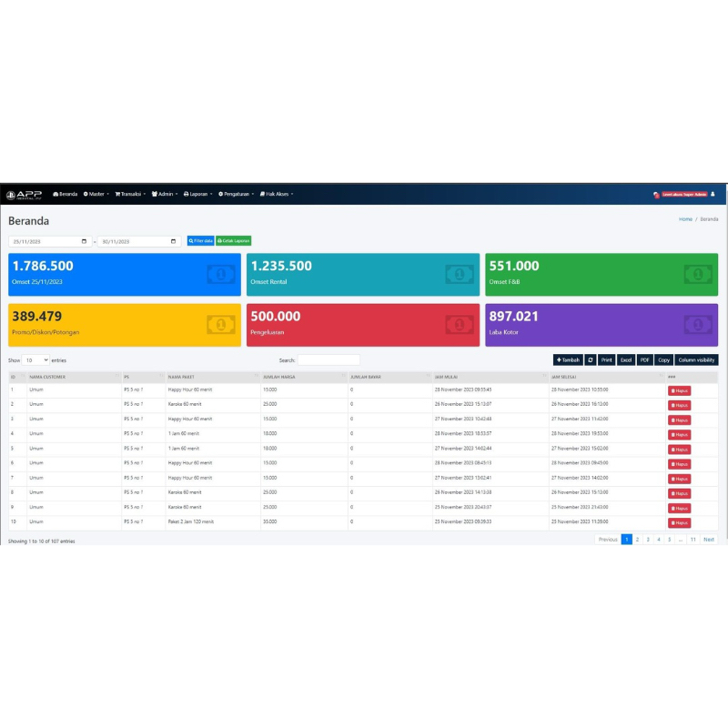Viewport: 728px width, 728px height.
Task: Click the red Pengeluaran summary card
Action: pos(362,325)
